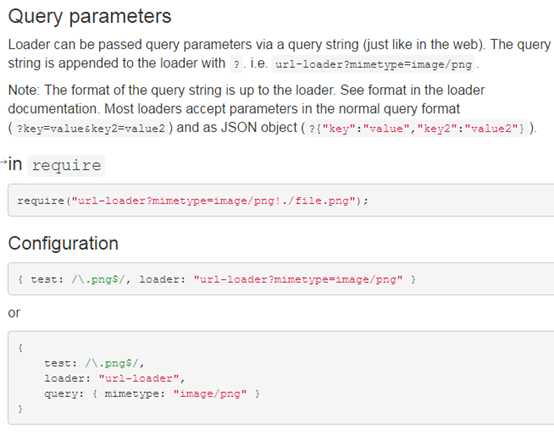Click the /\.png$/ regex in first config
Screen dimensions: 554x440
[x=98, y=280]
